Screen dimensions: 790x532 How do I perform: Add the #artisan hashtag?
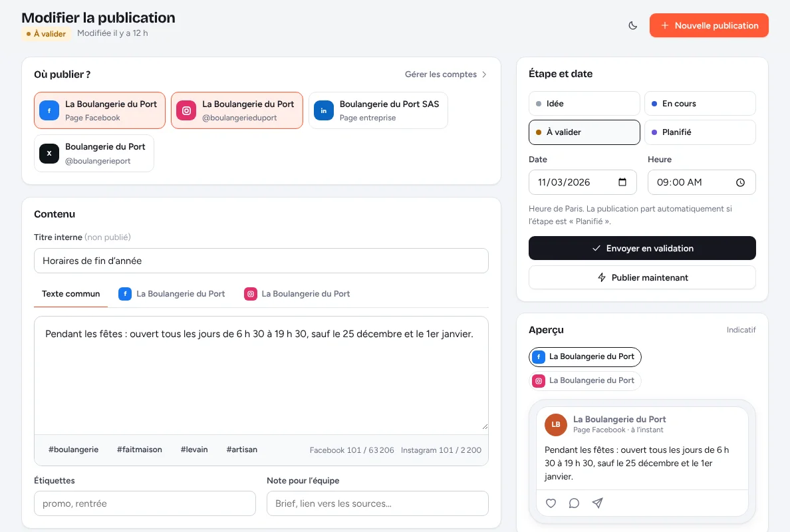coord(242,450)
